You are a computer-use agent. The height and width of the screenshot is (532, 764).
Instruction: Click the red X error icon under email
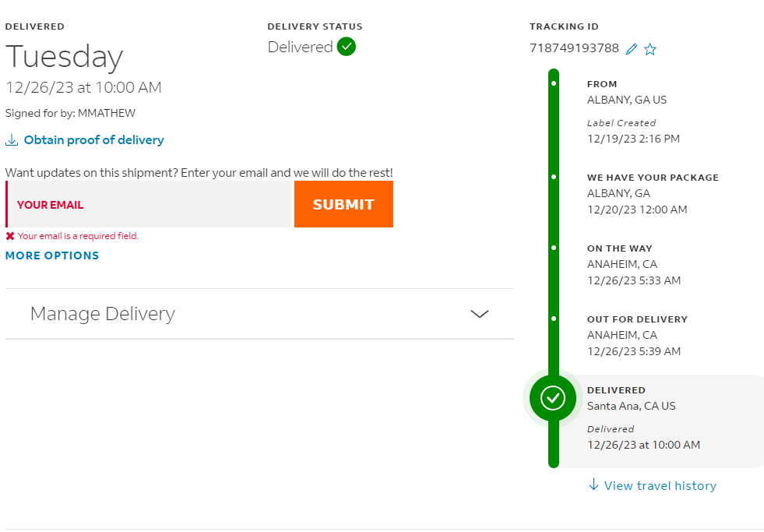(x=10, y=236)
